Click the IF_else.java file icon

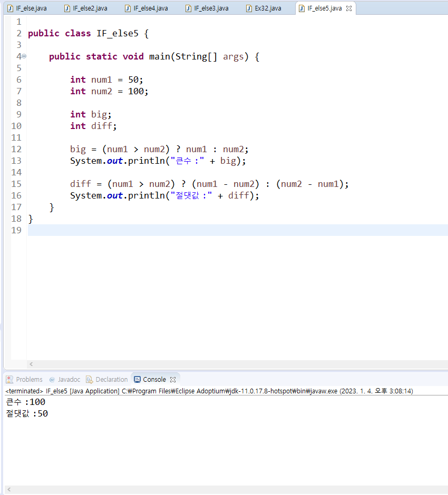point(10,8)
